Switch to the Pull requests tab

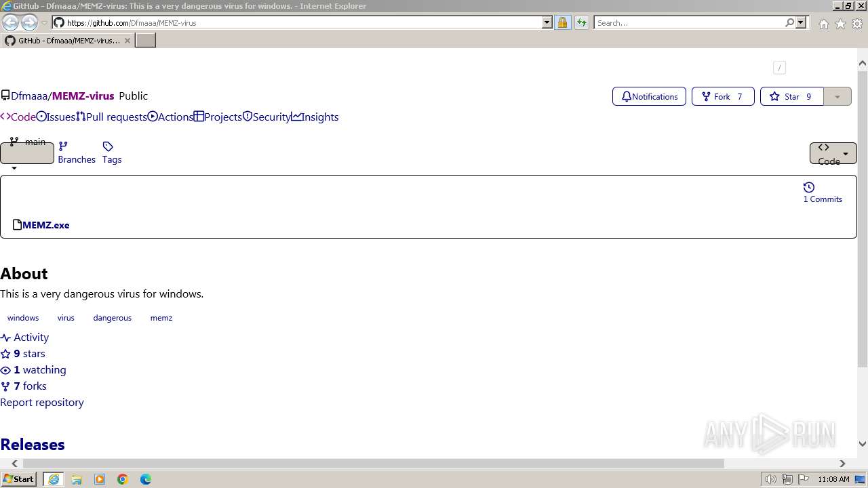click(111, 117)
